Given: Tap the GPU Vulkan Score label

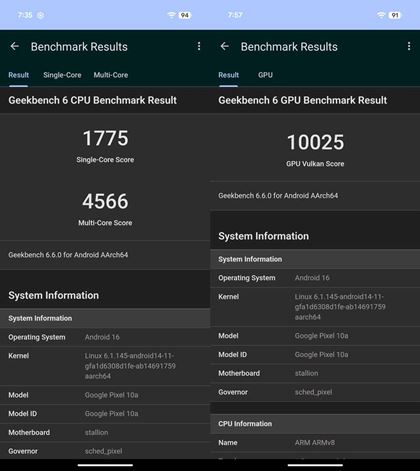Looking at the screenshot, I should [x=315, y=164].
